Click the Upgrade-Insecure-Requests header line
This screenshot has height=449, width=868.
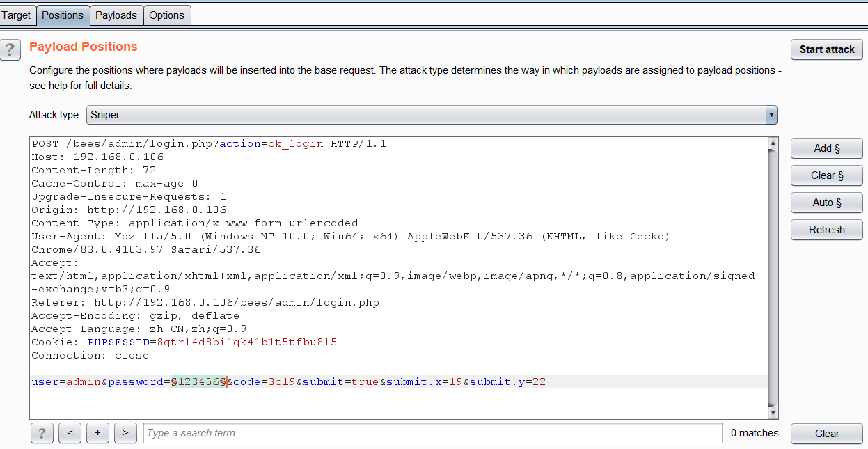pyautogui.click(x=129, y=197)
